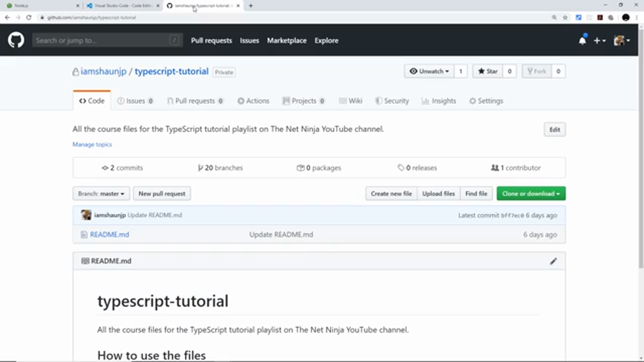
Task: Click the Find file button
Action: coord(476,194)
